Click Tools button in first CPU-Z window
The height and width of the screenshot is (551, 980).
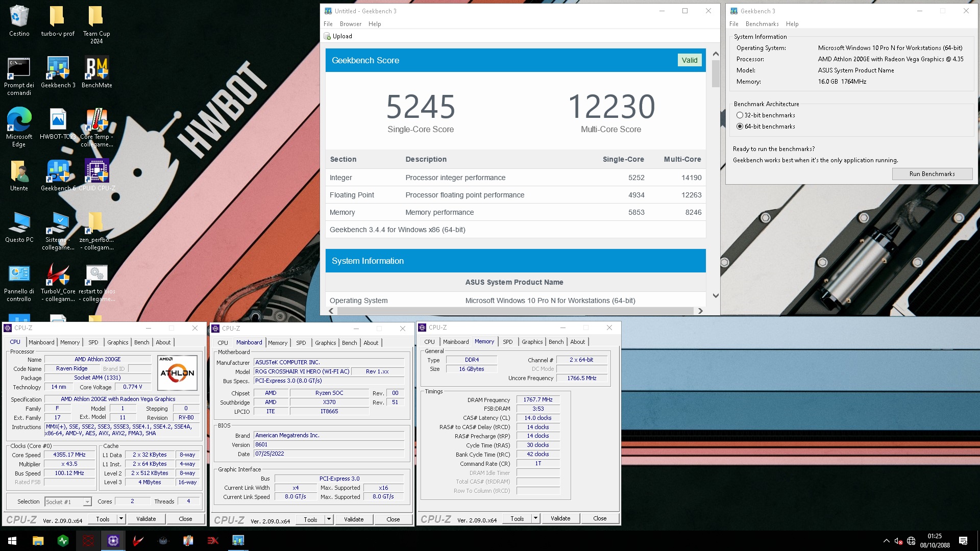pos(103,519)
